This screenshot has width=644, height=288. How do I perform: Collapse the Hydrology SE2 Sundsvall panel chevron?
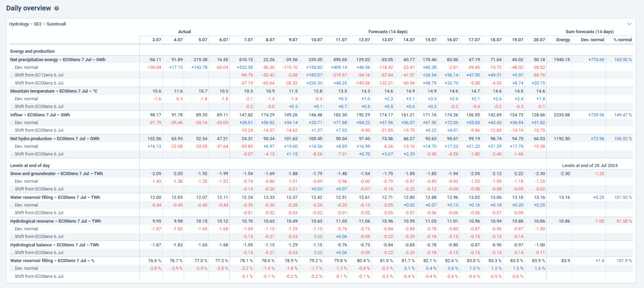(629, 23)
